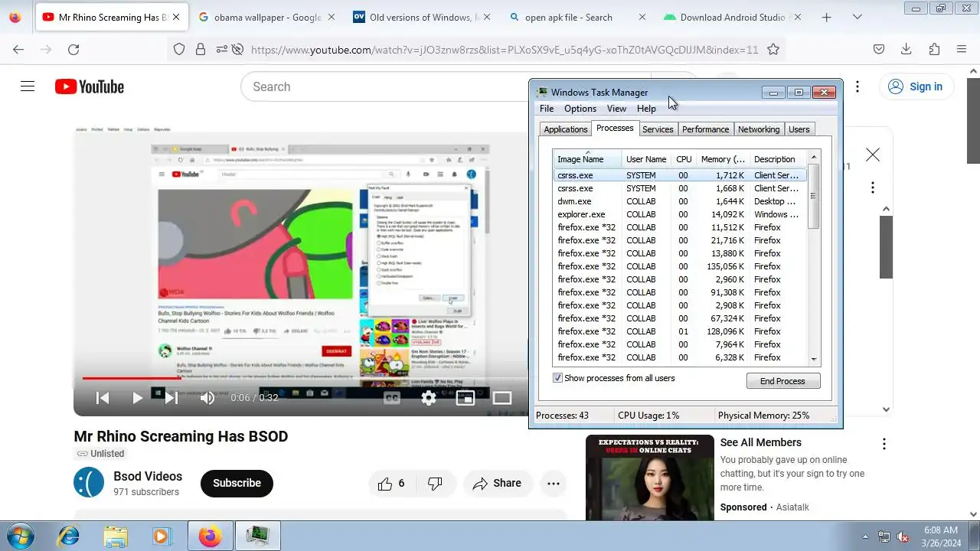Click End Process button

[782, 381]
